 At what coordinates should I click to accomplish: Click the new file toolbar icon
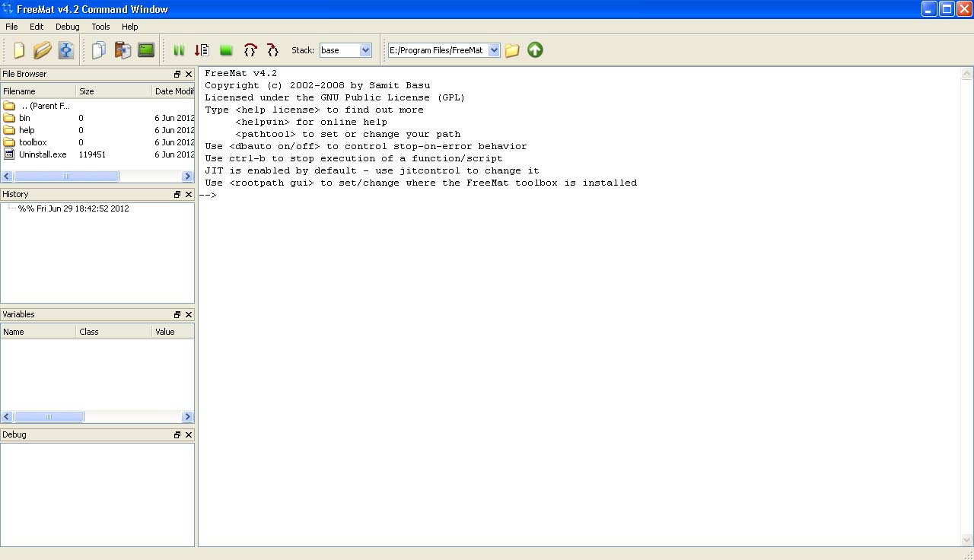point(19,50)
